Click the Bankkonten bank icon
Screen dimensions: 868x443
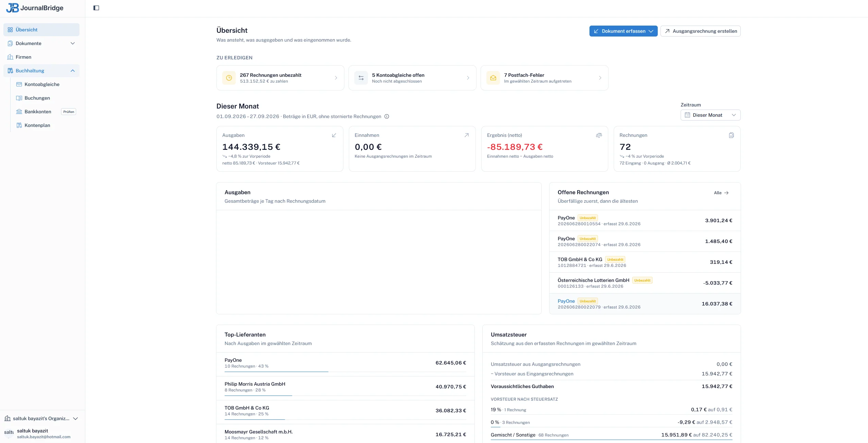click(x=19, y=112)
